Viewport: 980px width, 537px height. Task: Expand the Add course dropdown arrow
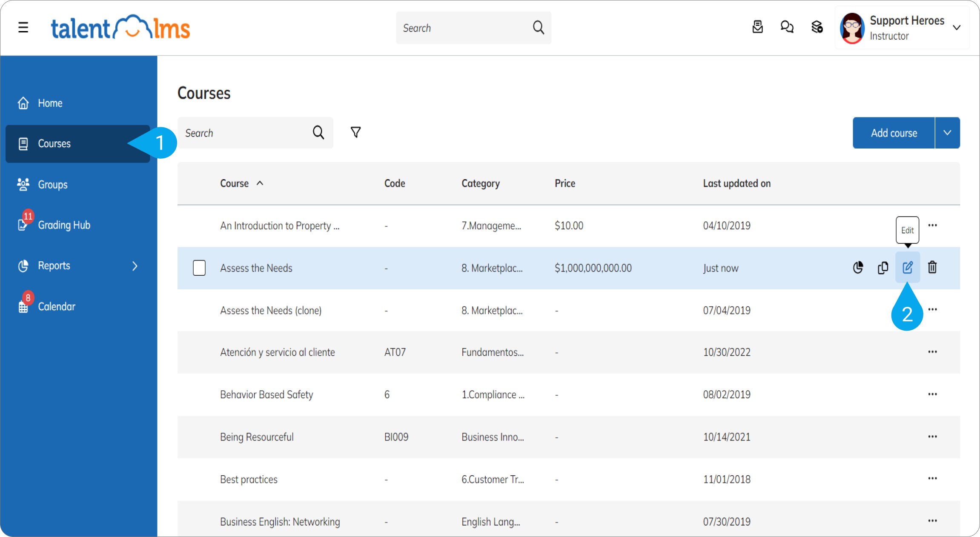tap(947, 132)
